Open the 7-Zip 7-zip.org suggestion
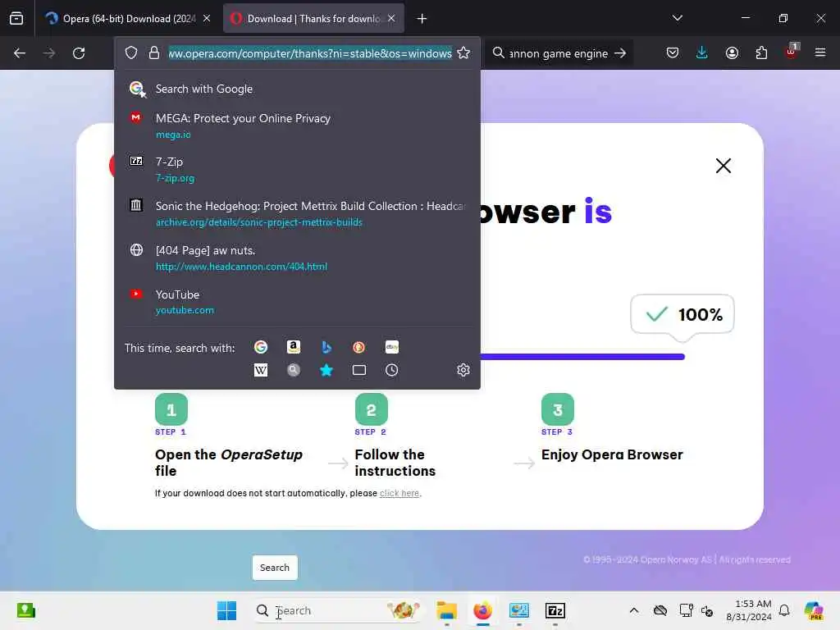This screenshot has width=840, height=630. pyautogui.click(x=297, y=169)
